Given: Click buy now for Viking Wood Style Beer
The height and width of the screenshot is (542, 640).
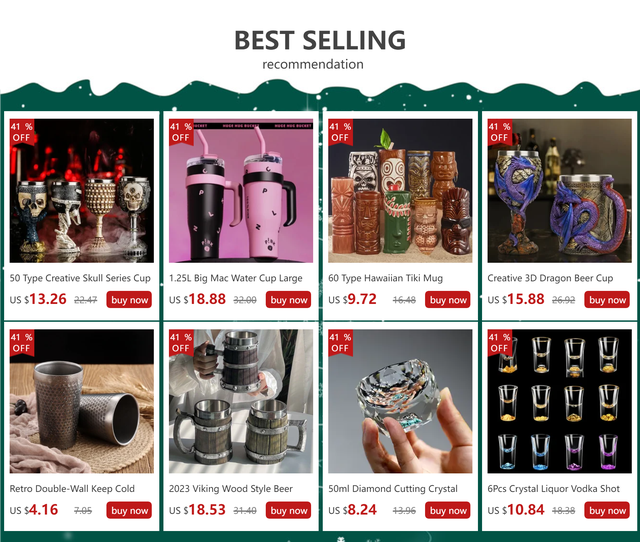Looking at the screenshot, I should 288,510.
